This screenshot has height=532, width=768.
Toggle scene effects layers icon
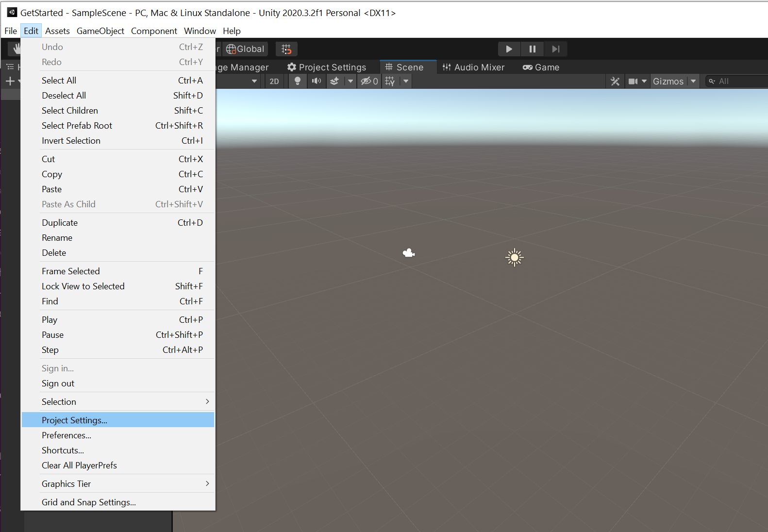pos(334,81)
